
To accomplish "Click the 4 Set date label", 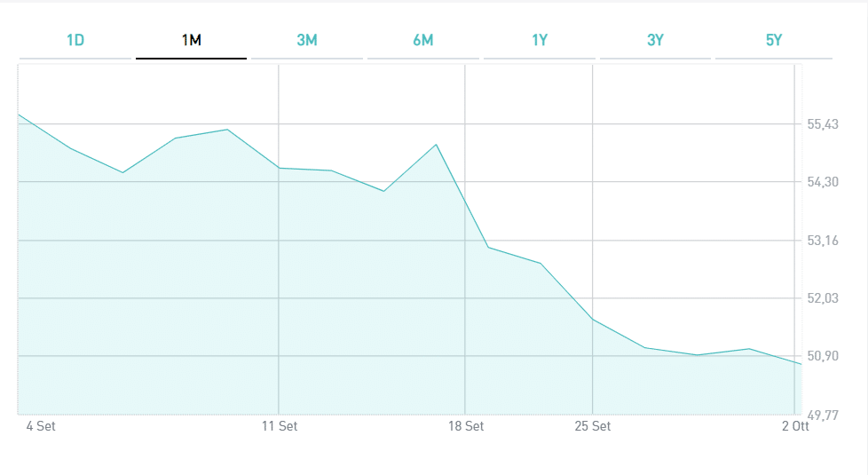I will click(x=41, y=426).
